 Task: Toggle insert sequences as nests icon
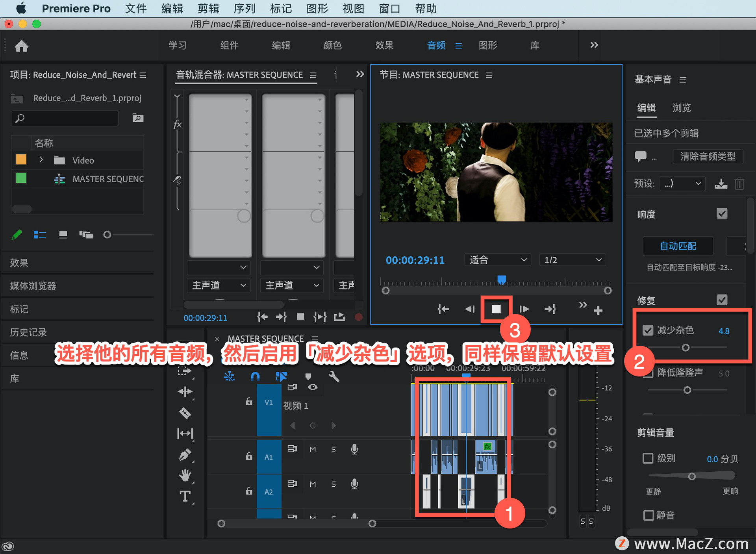click(x=229, y=376)
